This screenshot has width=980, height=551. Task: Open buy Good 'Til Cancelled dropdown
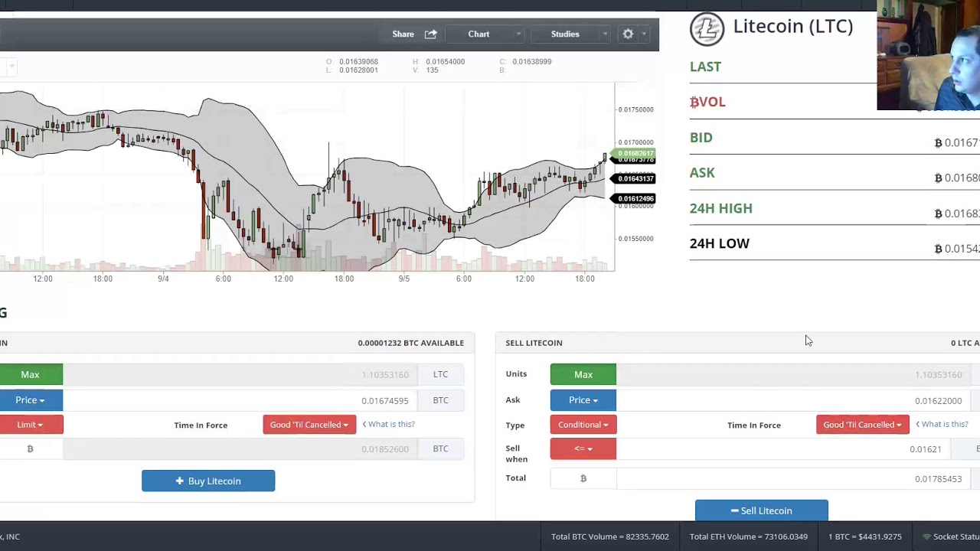coord(309,424)
